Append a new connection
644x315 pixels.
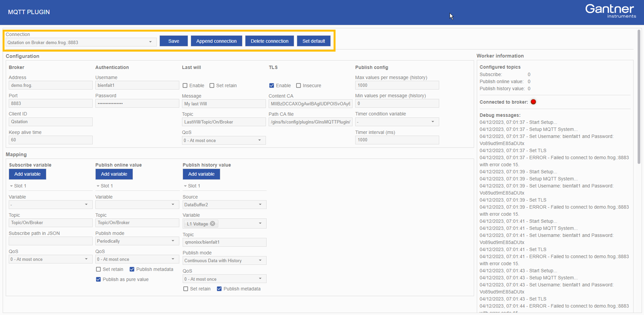point(216,41)
